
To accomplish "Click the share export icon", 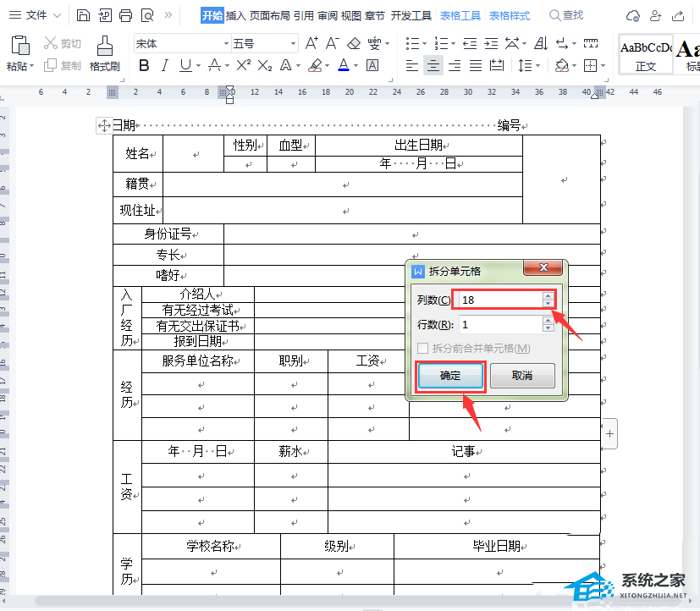I will (678, 16).
